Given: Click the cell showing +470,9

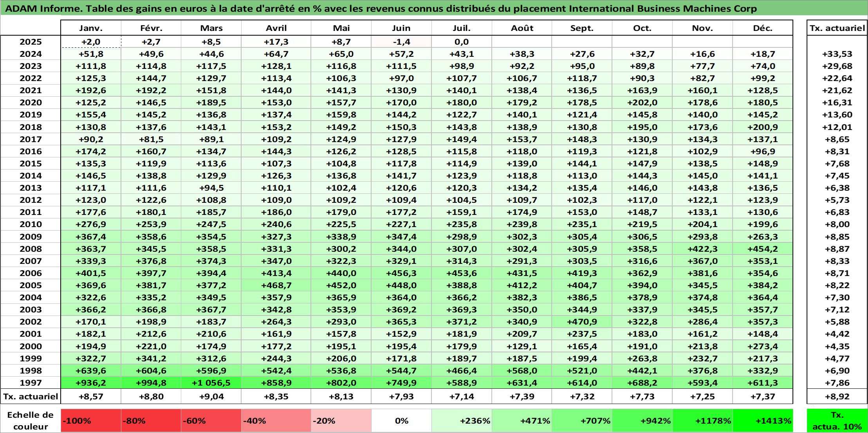Looking at the screenshot, I should (x=582, y=322).
